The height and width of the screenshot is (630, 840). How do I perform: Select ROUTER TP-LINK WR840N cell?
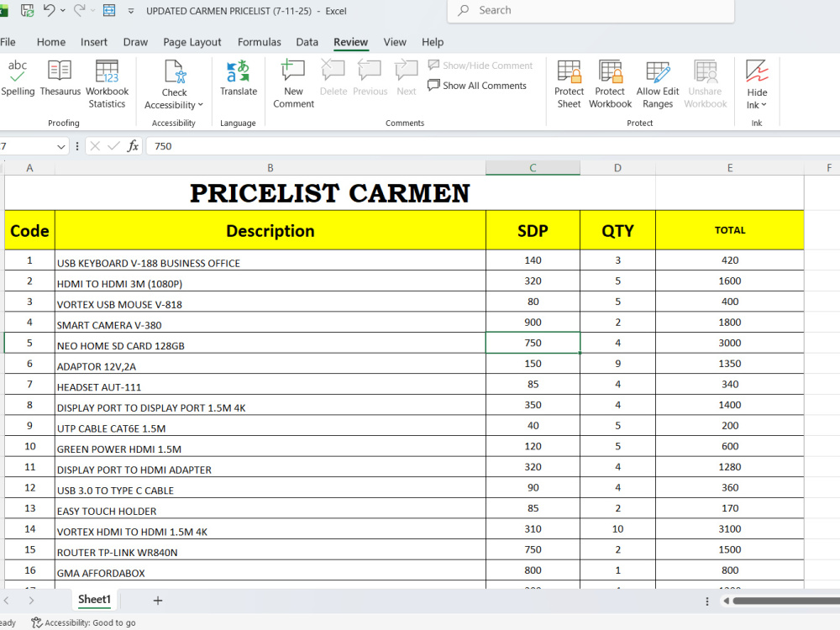point(270,549)
